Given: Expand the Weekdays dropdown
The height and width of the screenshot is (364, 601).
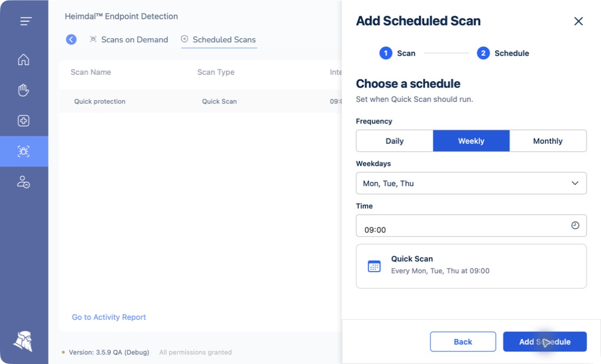Looking at the screenshot, I should [x=471, y=183].
